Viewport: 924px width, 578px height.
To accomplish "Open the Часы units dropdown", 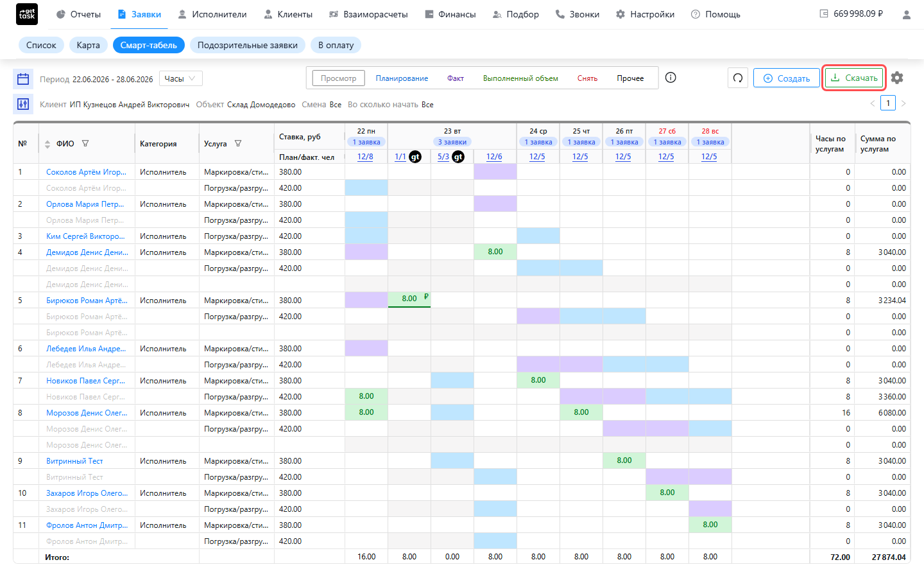I will point(181,78).
